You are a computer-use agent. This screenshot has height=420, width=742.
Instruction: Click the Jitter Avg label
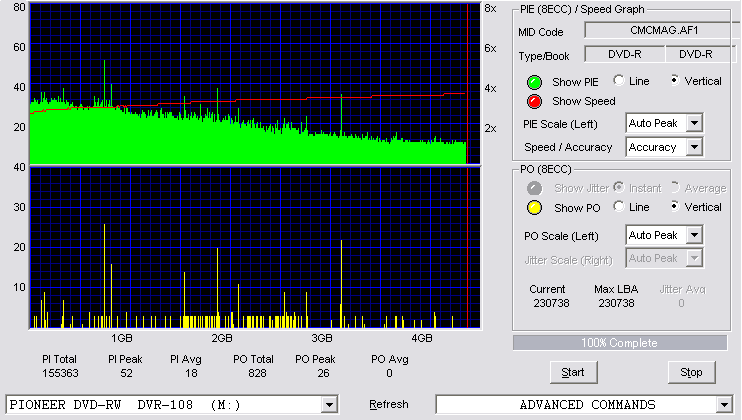[682, 289]
